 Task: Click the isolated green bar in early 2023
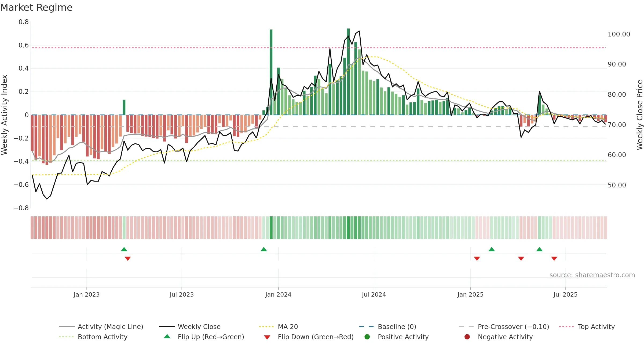[124, 107]
